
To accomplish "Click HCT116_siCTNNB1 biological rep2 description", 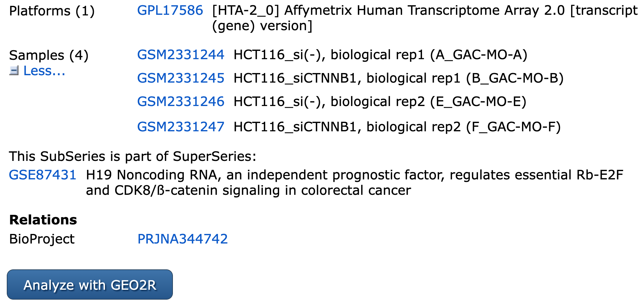I will [397, 127].
